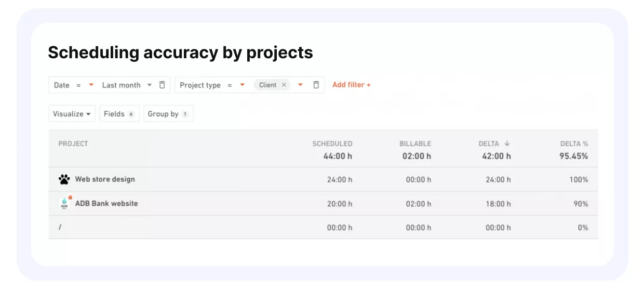
Task: Click the paw icon of Web store design
Action: (64, 179)
